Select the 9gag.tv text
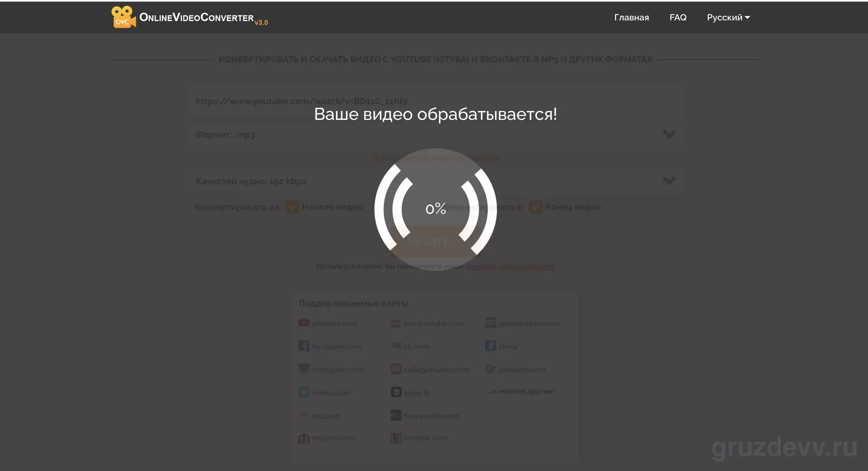Image resolution: width=868 pixels, height=471 pixels. (417, 393)
